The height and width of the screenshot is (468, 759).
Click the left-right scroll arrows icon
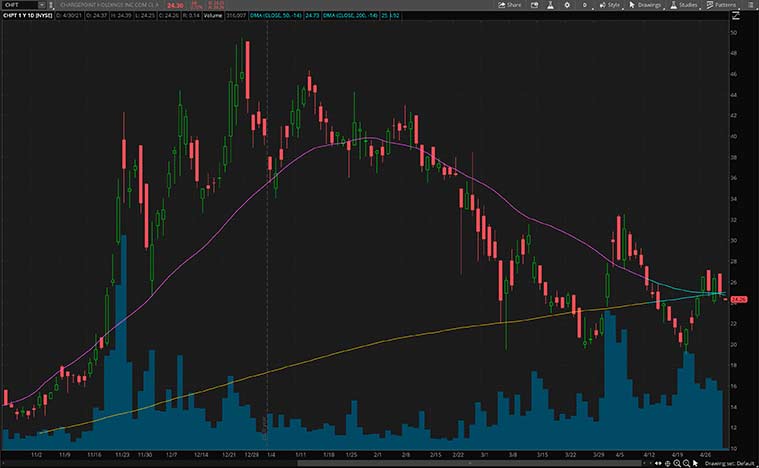click(x=658, y=464)
